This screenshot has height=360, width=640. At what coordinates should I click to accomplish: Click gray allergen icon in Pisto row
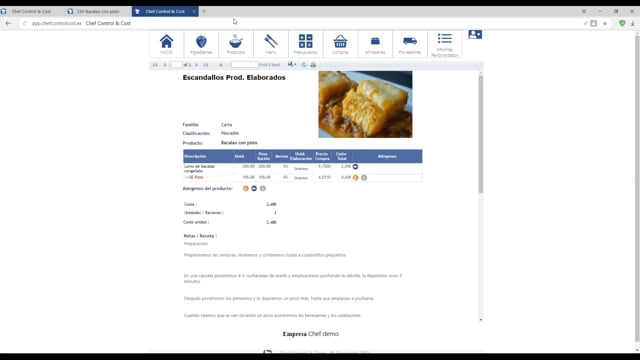364,178
